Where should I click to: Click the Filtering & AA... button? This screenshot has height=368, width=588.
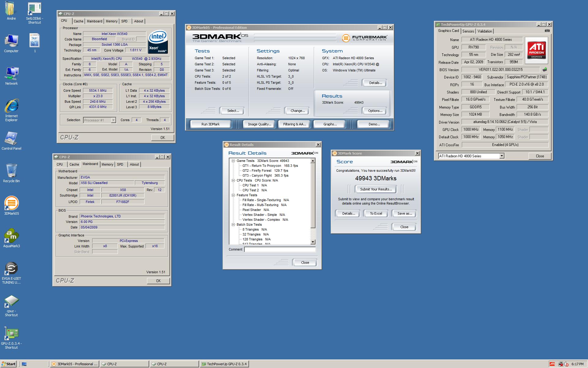(x=294, y=124)
